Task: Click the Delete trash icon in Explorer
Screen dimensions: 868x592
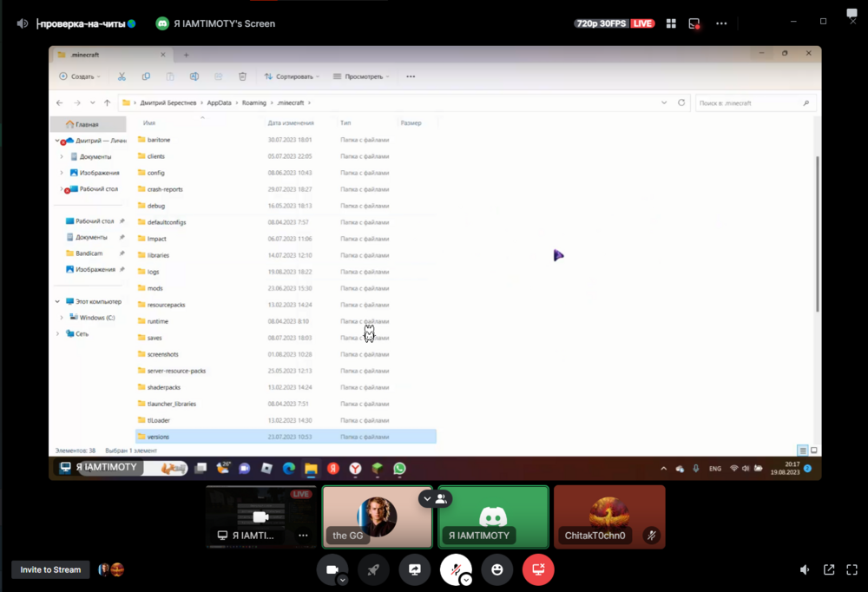Action: (242, 76)
